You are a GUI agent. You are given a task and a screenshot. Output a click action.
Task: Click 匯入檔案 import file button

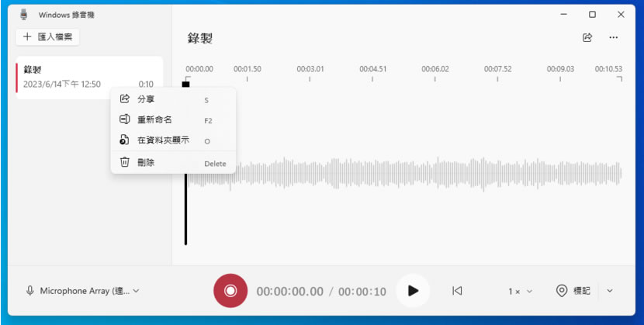point(47,37)
